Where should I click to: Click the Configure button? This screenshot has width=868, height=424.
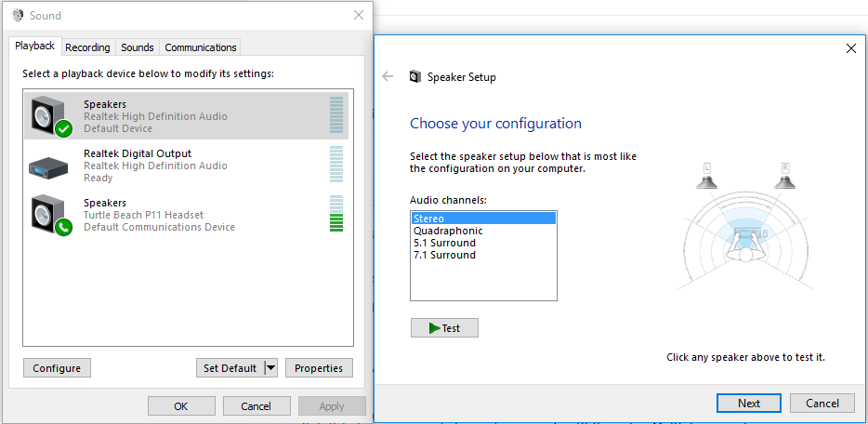point(57,368)
